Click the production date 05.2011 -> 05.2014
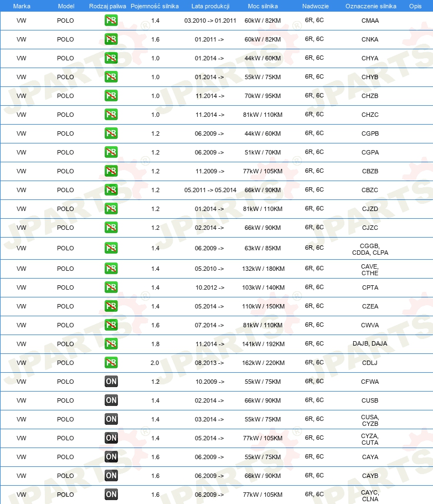Image resolution: width=433 pixels, height=504 pixels. (x=210, y=190)
